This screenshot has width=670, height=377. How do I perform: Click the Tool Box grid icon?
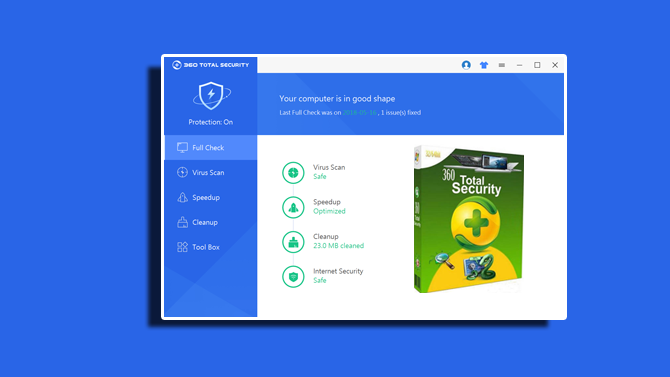(182, 247)
